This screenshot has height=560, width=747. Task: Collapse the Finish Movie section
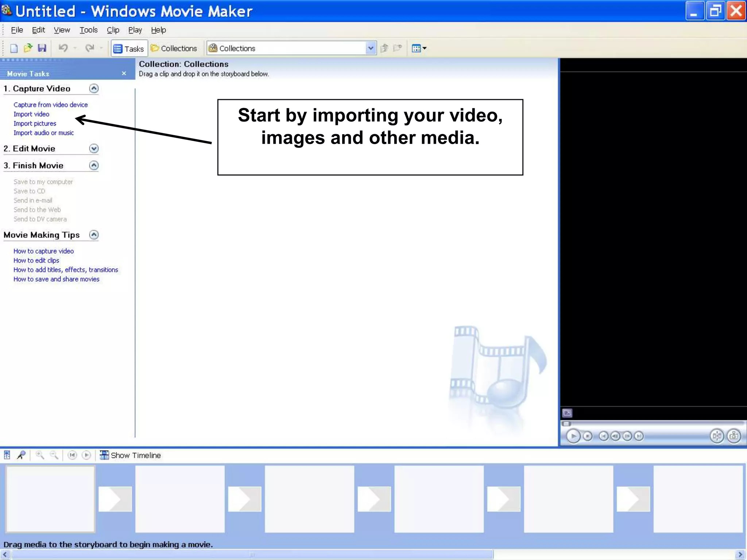click(x=94, y=166)
